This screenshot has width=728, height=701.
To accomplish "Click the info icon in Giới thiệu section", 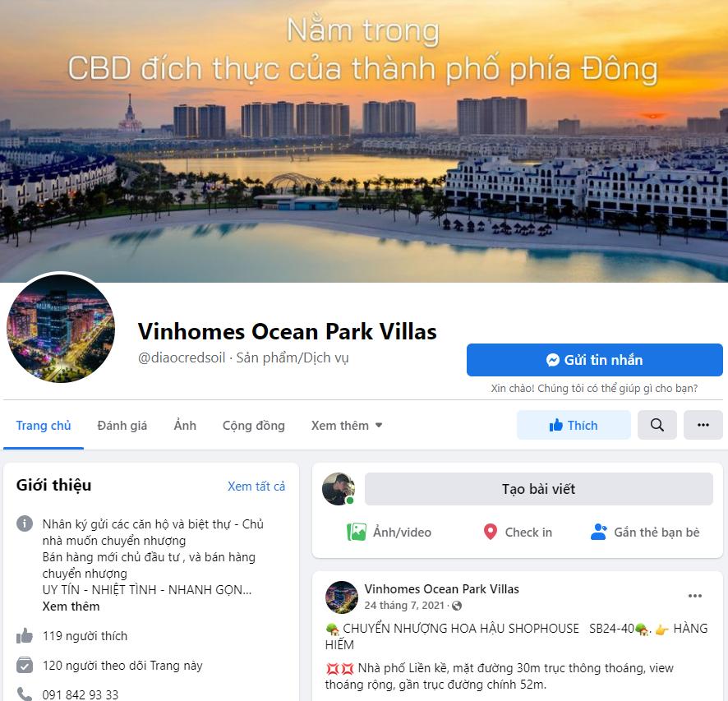I will (x=25, y=523).
